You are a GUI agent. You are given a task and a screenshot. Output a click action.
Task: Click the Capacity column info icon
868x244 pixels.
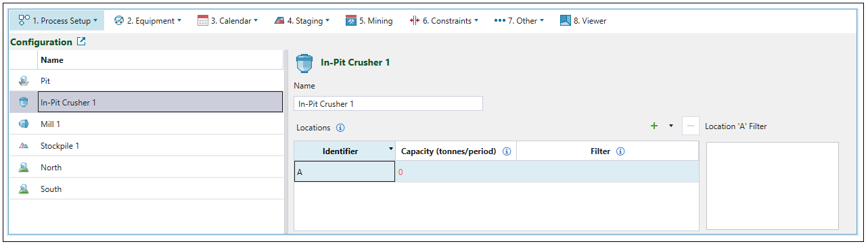pos(506,151)
